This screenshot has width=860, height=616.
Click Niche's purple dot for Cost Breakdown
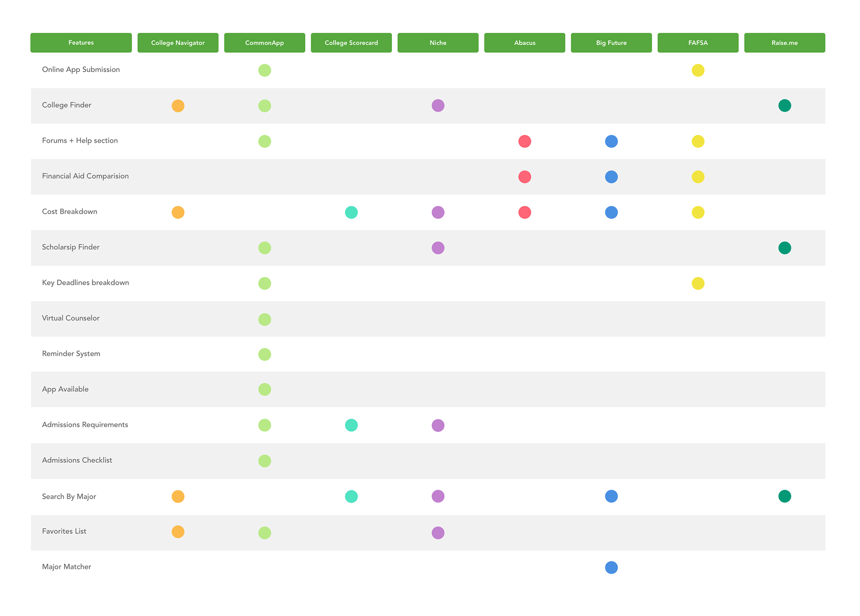point(438,212)
